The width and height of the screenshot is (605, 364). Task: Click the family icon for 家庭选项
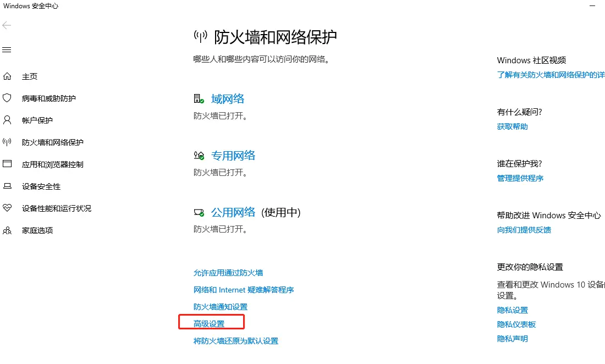[7, 230]
